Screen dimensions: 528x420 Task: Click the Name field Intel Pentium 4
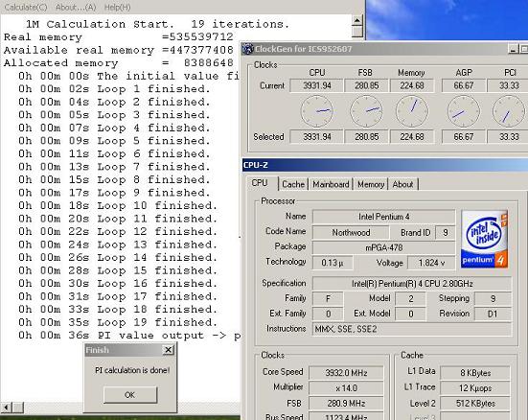coord(384,217)
